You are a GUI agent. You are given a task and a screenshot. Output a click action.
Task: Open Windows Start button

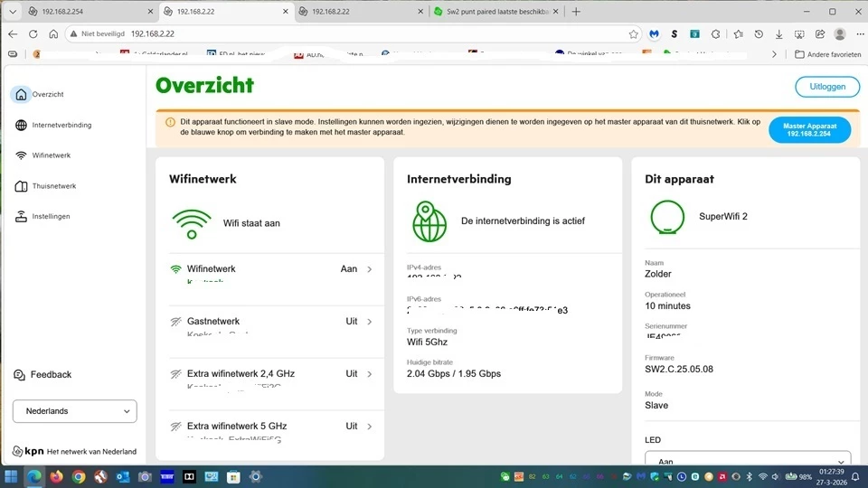[11, 477]
